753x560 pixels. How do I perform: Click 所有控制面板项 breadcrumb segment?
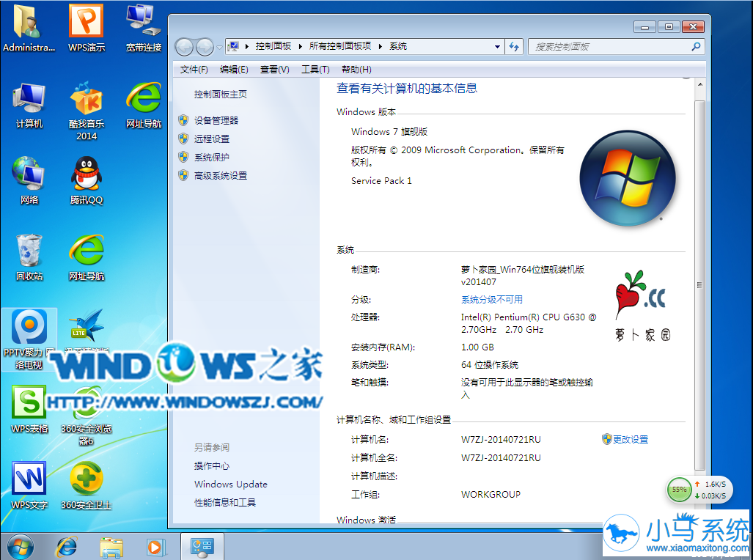tap(340, 46)
